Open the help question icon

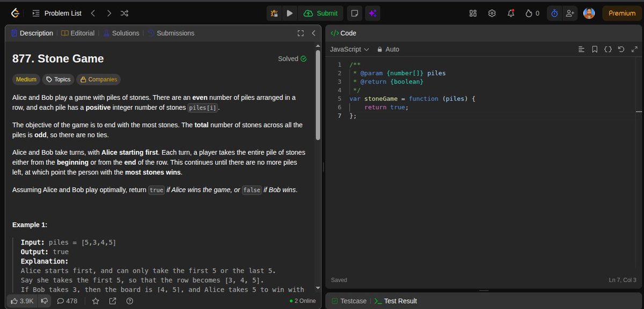pyautogui.click(x=129, y=301)
